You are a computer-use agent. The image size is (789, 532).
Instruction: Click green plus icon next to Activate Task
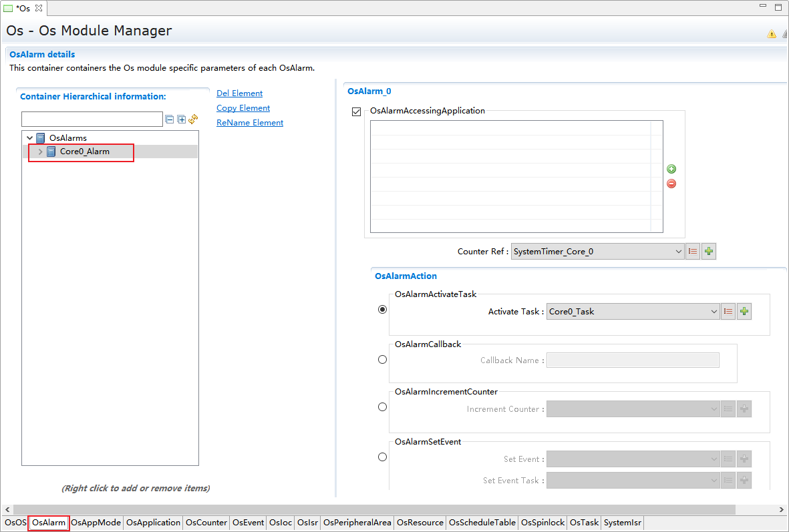(744, 312)
